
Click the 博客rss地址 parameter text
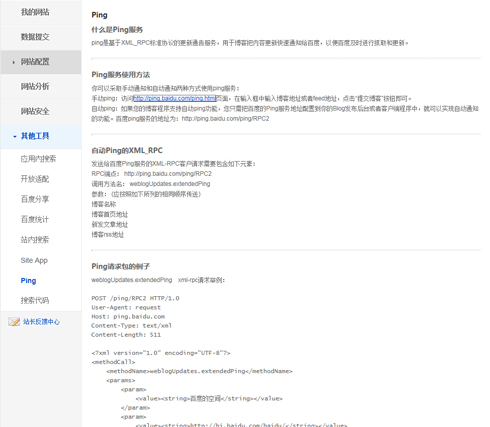click(108, 235)
